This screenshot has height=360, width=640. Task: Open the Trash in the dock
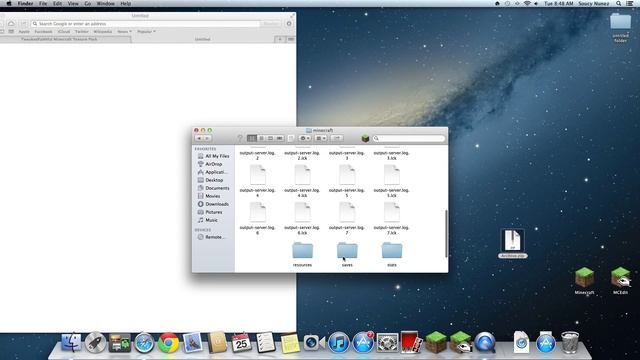click(570, 342)
